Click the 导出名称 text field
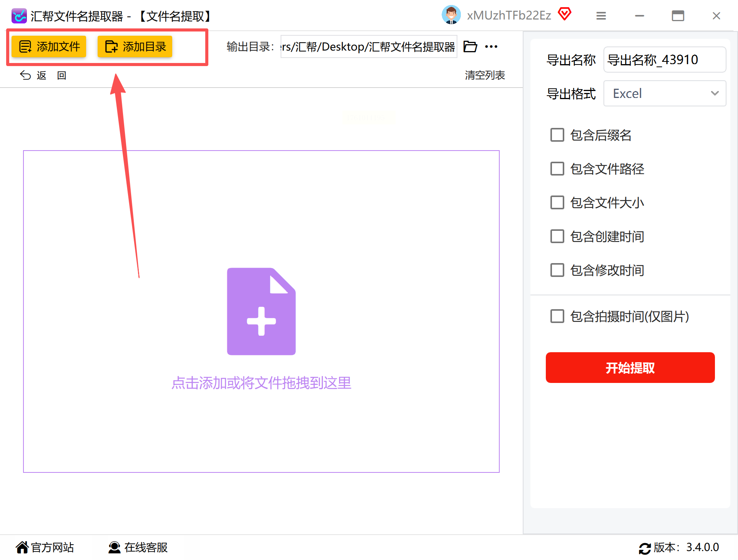Image resolution: width=738 pixels, height=560 pixels. tap(665, 60)
